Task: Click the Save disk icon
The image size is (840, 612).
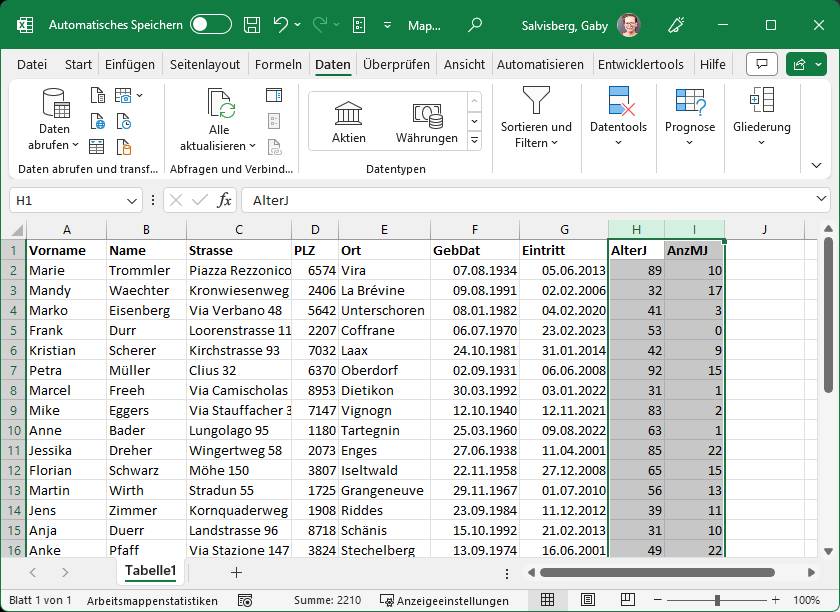Action: pos(252,25)
